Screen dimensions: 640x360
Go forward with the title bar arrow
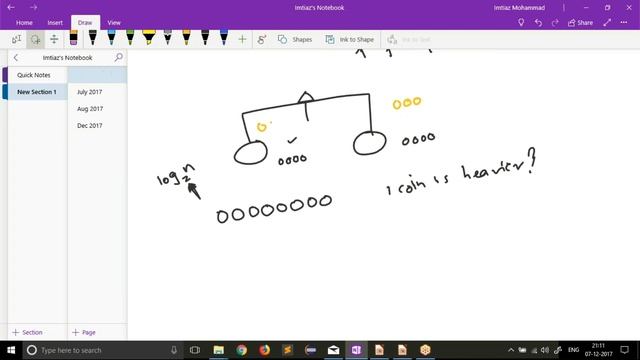pyautogui.click(x=33, y=7)
